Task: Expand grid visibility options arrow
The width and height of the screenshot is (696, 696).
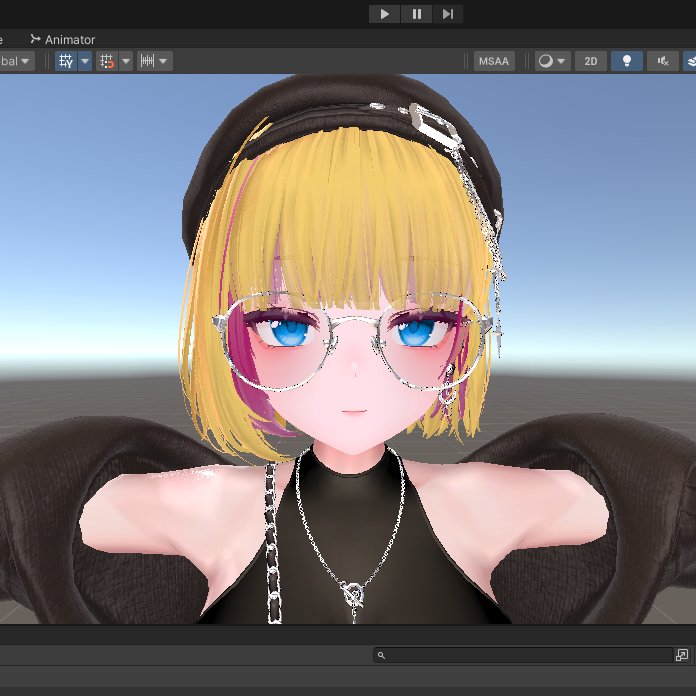Action: pyautogui.click(x=85, y=61)
